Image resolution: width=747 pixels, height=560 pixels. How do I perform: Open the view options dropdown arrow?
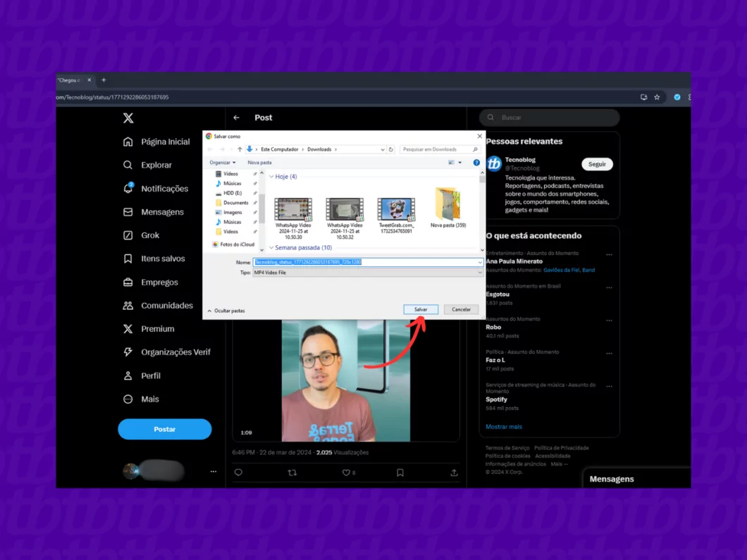pyautogui.click(x=459, y=163)
